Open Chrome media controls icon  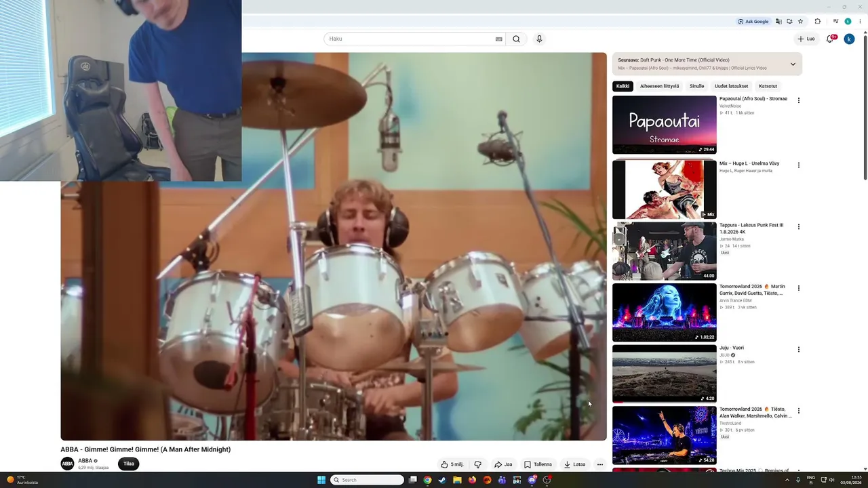click(x=835, y=21)
